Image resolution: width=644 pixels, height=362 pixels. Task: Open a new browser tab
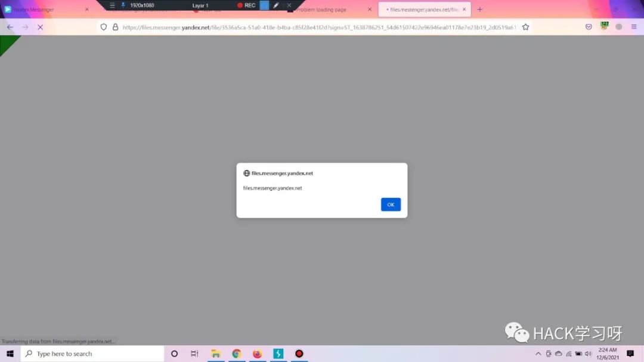click(479, 10)
